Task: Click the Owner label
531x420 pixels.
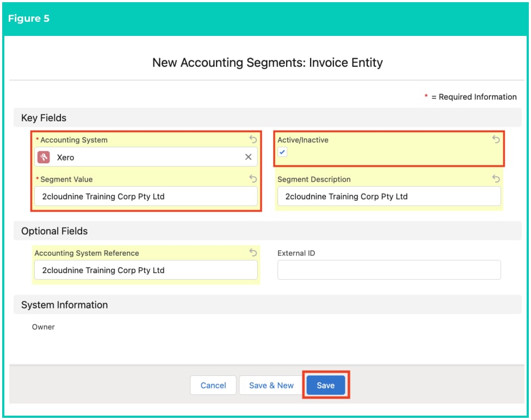Action: pyautogui.click(x=44, y=327)
